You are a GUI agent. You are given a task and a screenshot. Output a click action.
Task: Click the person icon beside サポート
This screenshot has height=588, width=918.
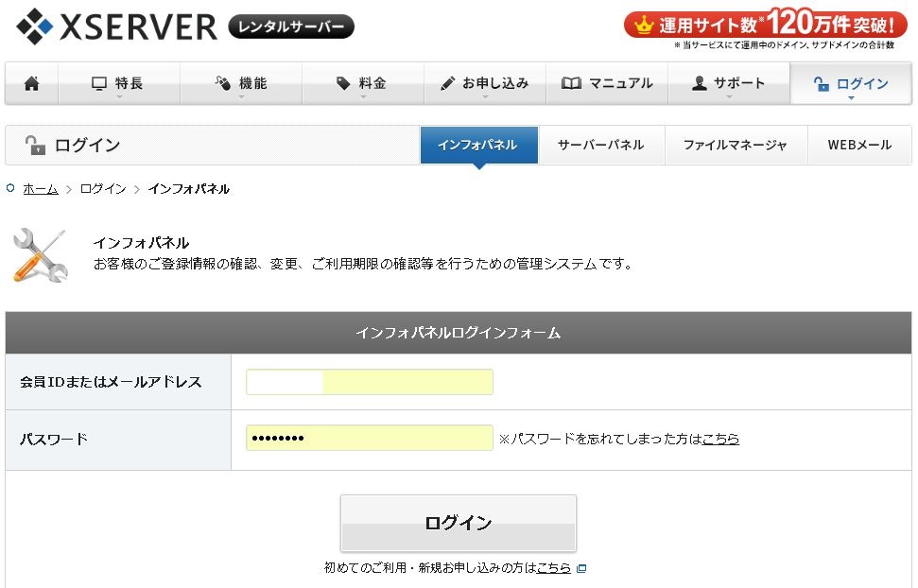click(x=699, y=84)
